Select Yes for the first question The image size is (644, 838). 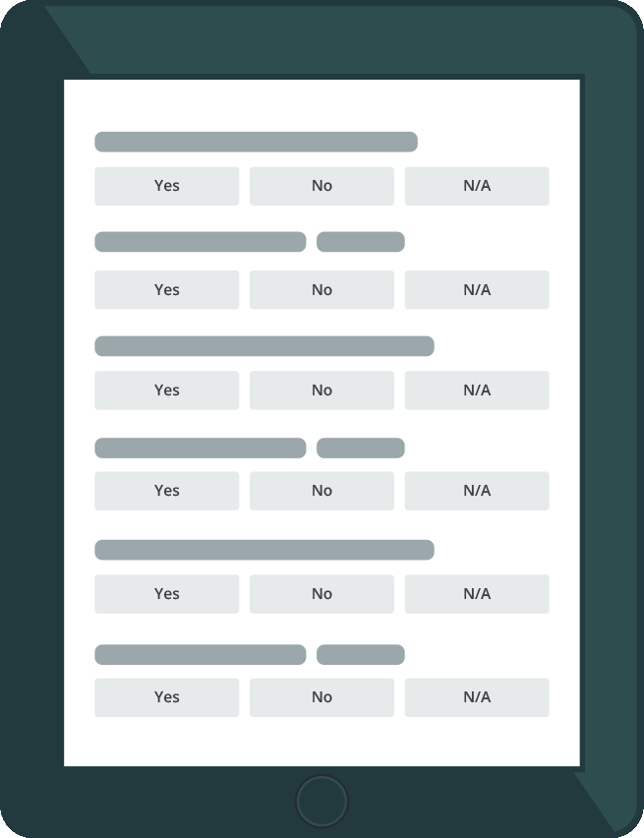[x=167, y=186]
